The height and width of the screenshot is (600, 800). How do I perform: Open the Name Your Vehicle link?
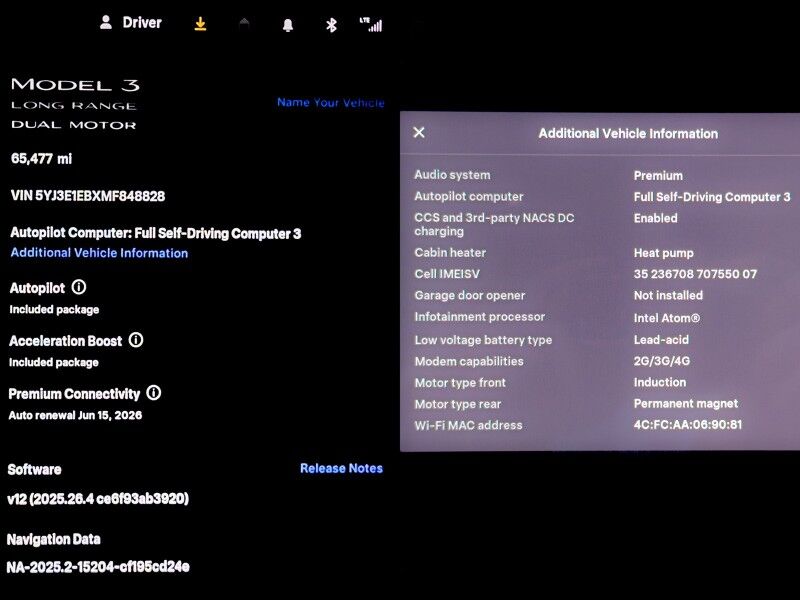331,103
